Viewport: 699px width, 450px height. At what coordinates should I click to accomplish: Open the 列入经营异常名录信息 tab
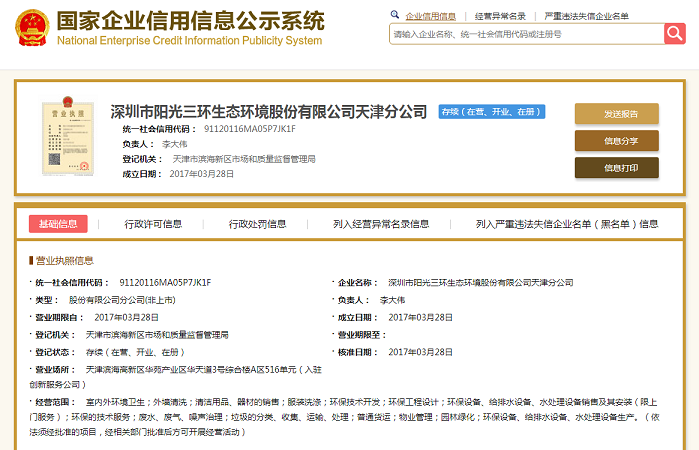coord(381,224)
